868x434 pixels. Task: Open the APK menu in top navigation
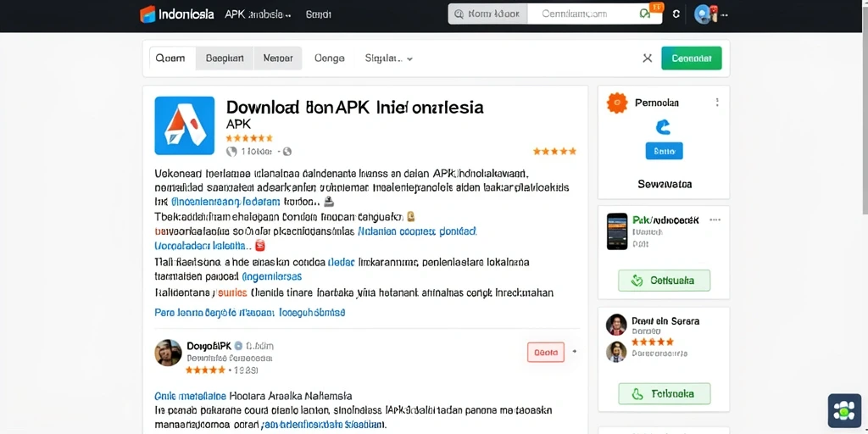259,14
